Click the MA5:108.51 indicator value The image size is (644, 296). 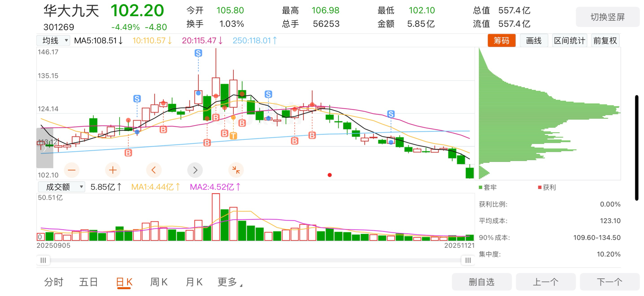98,40
